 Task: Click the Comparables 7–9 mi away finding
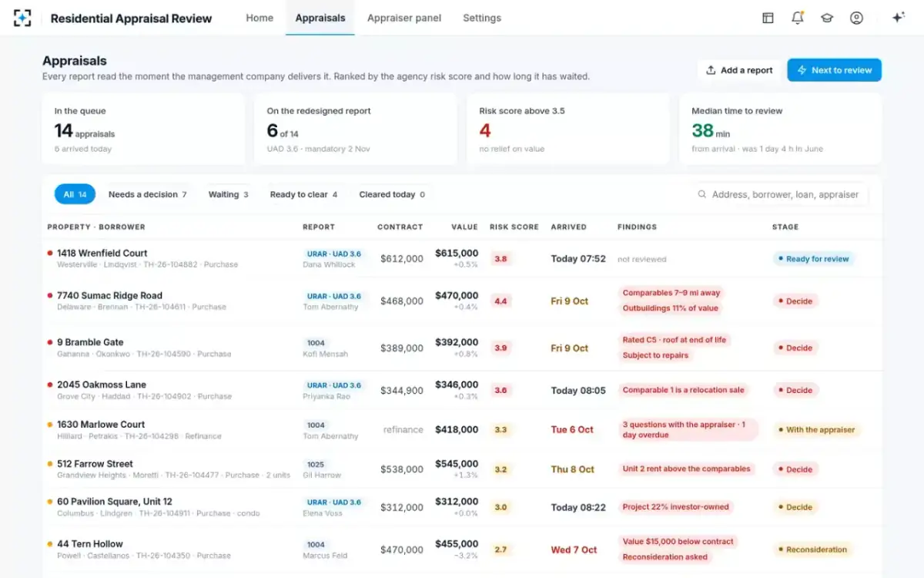tap(671, 293)
